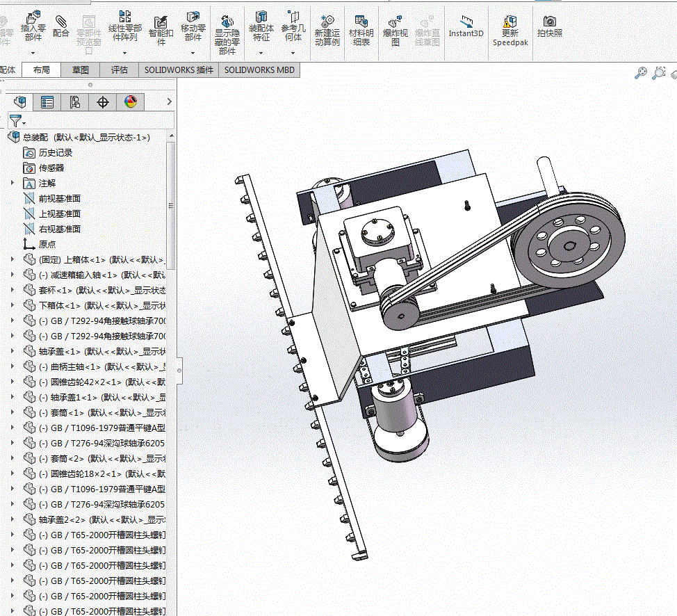Expand the 注解 (Annotations) tree node

(x=12, y=184)
